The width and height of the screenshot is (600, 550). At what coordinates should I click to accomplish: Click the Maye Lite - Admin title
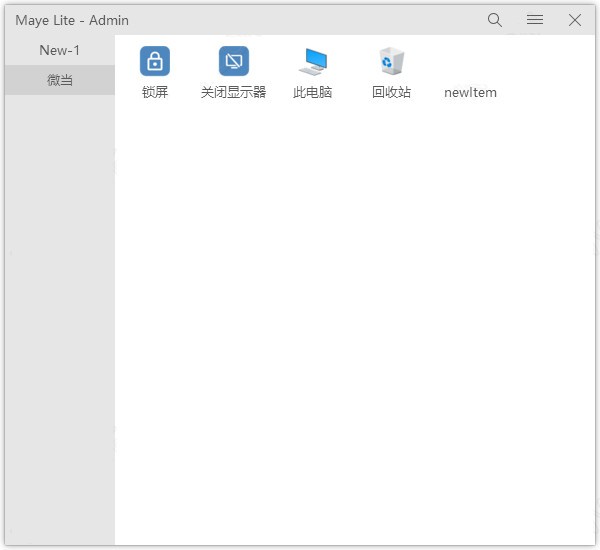pos(72,20)
